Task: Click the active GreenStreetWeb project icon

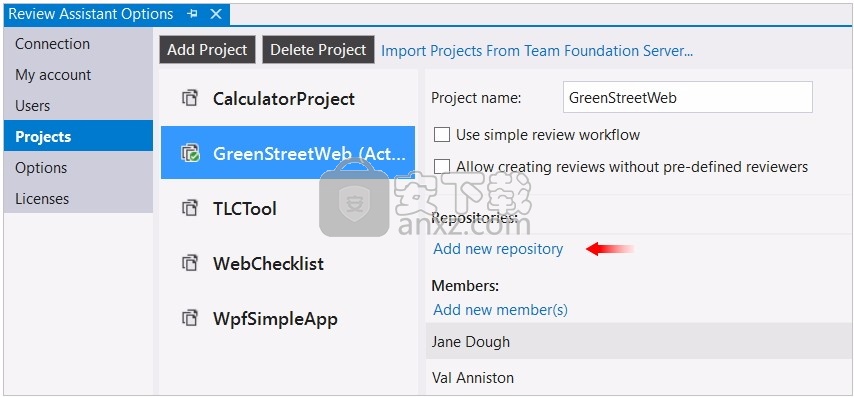Action: click(x=190, y=154)
